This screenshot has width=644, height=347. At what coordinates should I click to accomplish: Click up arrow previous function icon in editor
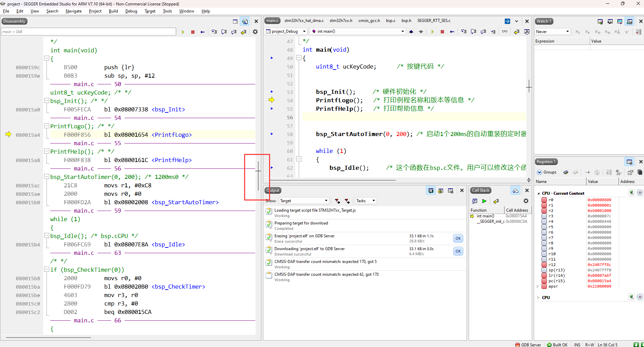point(411,31)
